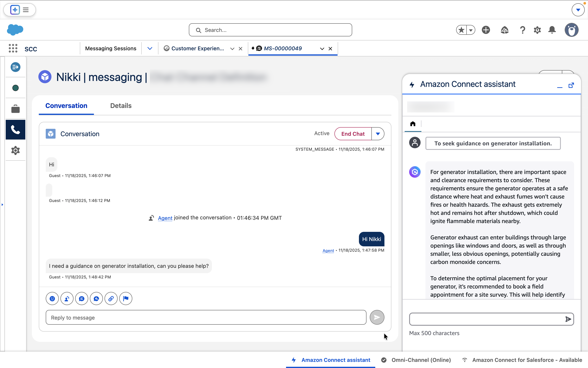This screenshot has width=588, height=368.
Task: Open the briefcase icon in sidebar
Action: [15, 109]
